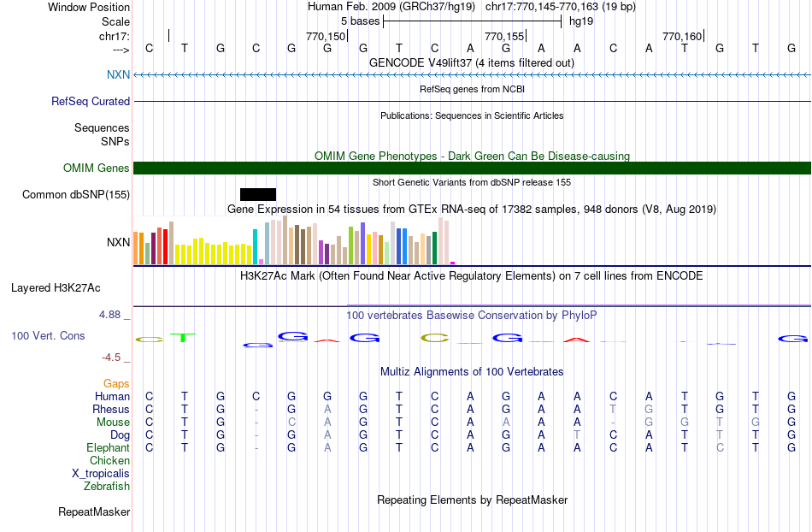Select the Elephant species row label
812x532 pixels.
click(x=108, y=447)
